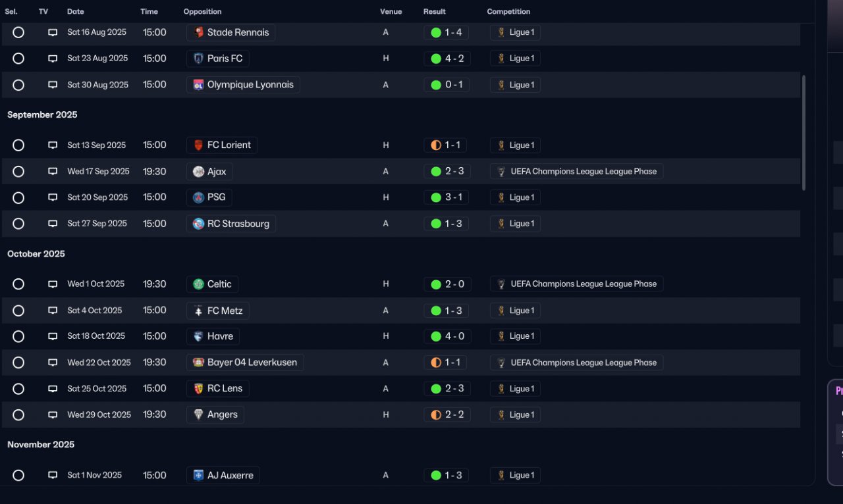Open the 2 - 3 result against Ajax
Image resolution: width=843 pixels, height=504 pixels.
pos(454,172)
